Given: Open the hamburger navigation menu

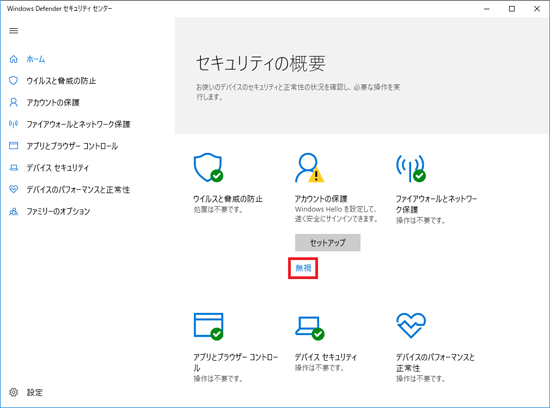Looking at the screenshot, I should tap(13, 31).
